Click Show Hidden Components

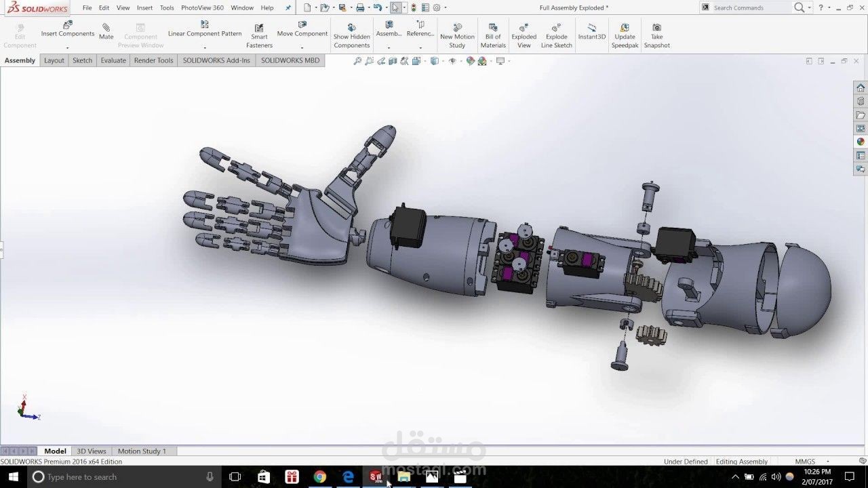tap(351, 36)
